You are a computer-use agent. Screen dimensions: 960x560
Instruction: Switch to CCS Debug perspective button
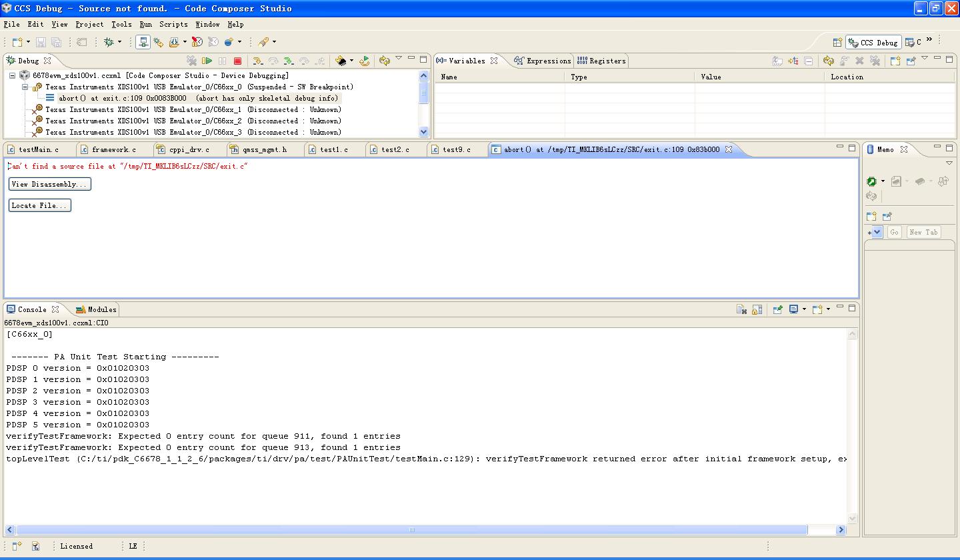(873, 42)
